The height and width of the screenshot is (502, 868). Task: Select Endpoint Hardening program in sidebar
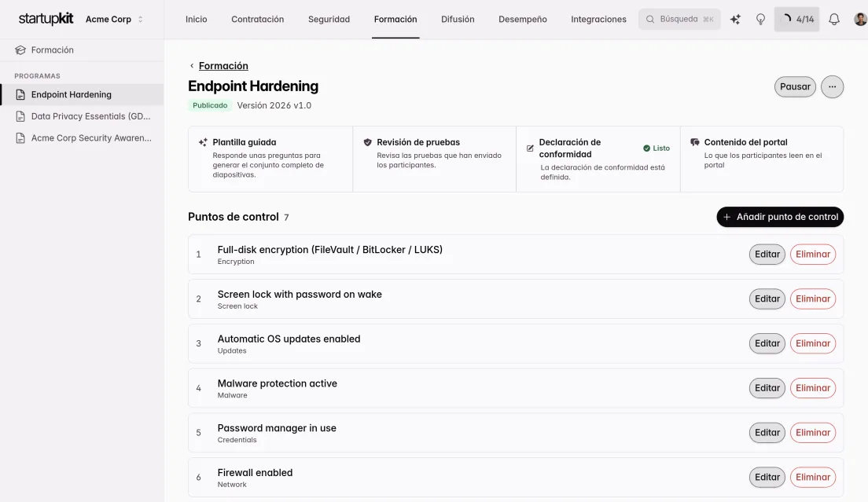point(82,94)
